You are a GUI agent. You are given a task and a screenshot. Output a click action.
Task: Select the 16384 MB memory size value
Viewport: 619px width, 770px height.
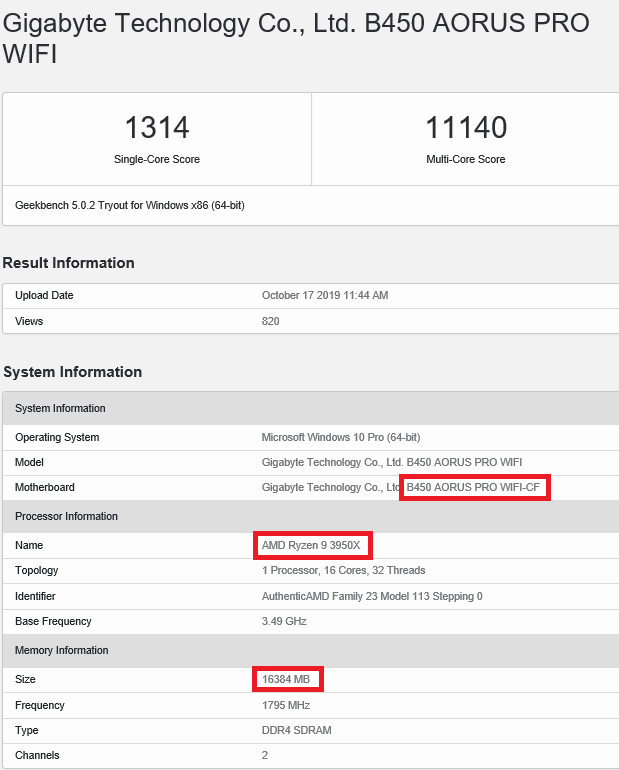click(x=286, y=679)
